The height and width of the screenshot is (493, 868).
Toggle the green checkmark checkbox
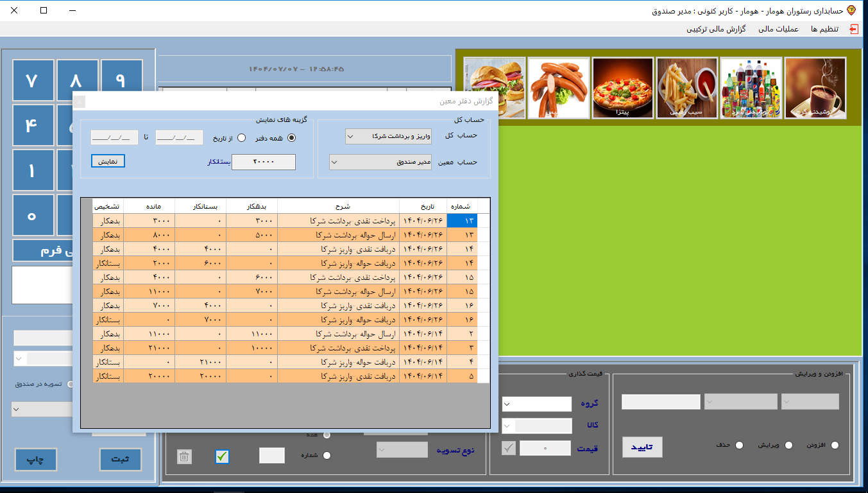pyautogui.click(x=222, y=457)
